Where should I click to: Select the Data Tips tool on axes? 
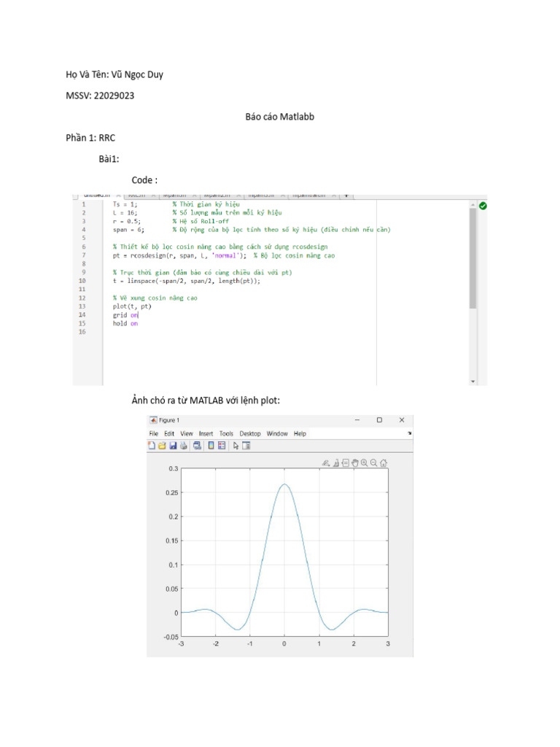point(346,462)
